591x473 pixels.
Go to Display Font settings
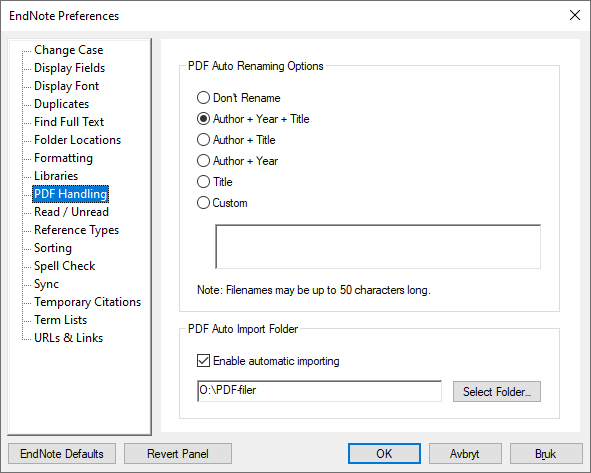tap(67, 86)
